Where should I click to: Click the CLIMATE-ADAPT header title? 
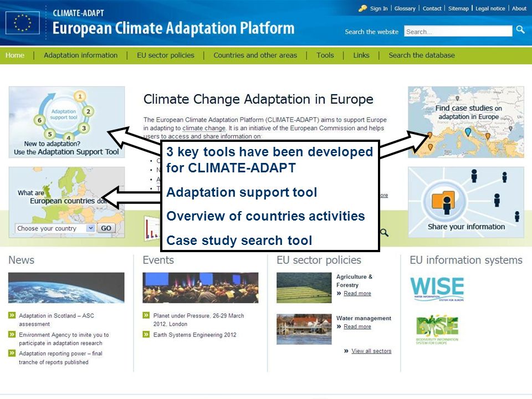click(x=78, y=13)
